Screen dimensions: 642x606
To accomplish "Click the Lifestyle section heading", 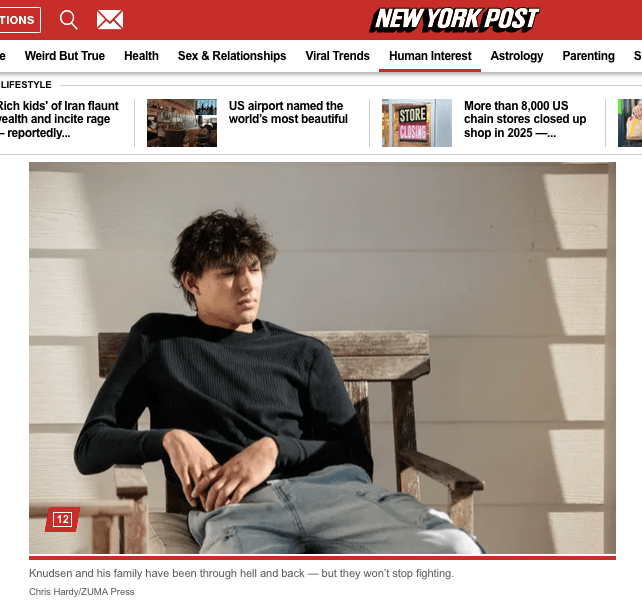I will [x=26, y=84].
